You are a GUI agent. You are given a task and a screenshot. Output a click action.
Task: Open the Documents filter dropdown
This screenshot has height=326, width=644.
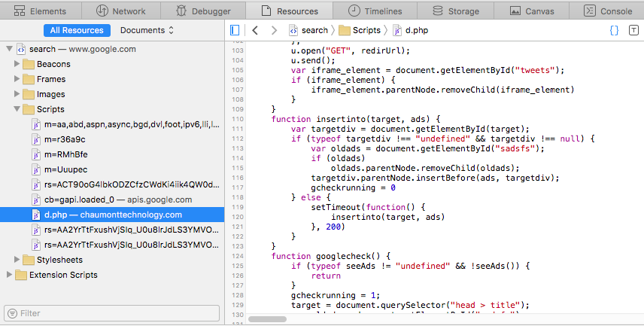point(147,30)
